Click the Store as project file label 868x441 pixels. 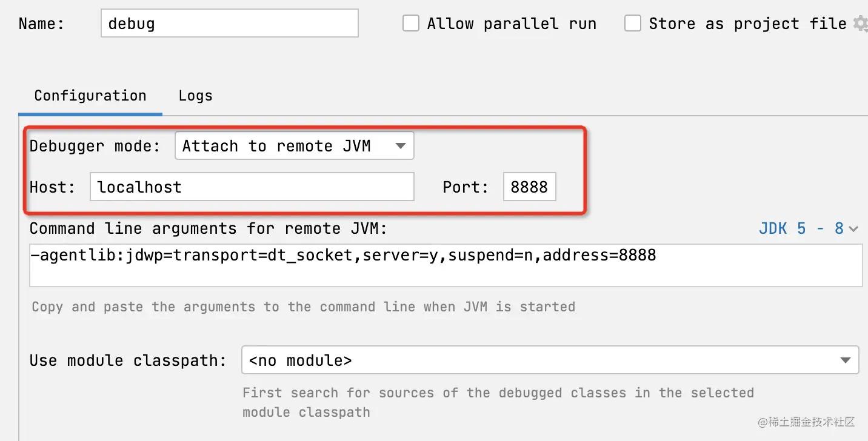747,24
